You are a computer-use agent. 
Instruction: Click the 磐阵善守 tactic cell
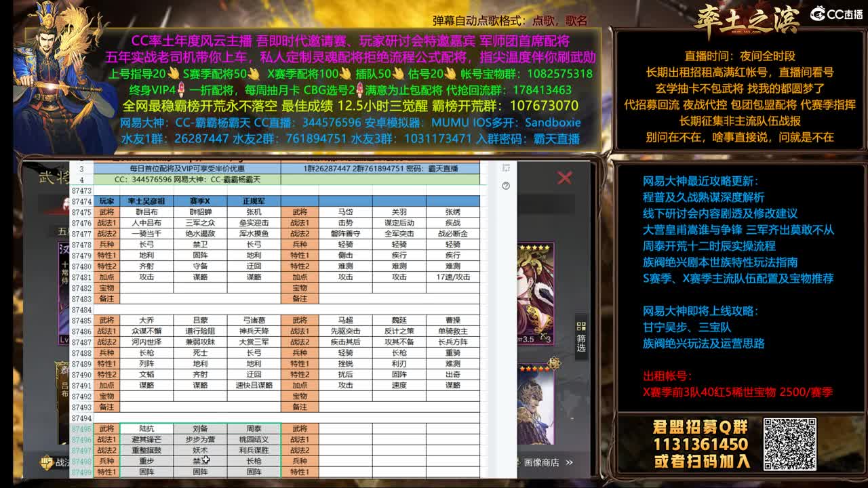[346, 234]
